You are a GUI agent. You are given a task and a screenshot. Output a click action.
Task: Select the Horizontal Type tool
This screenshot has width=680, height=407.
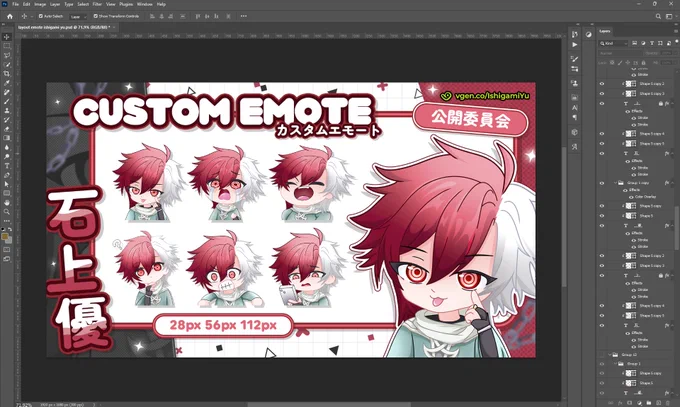point(7,166)
